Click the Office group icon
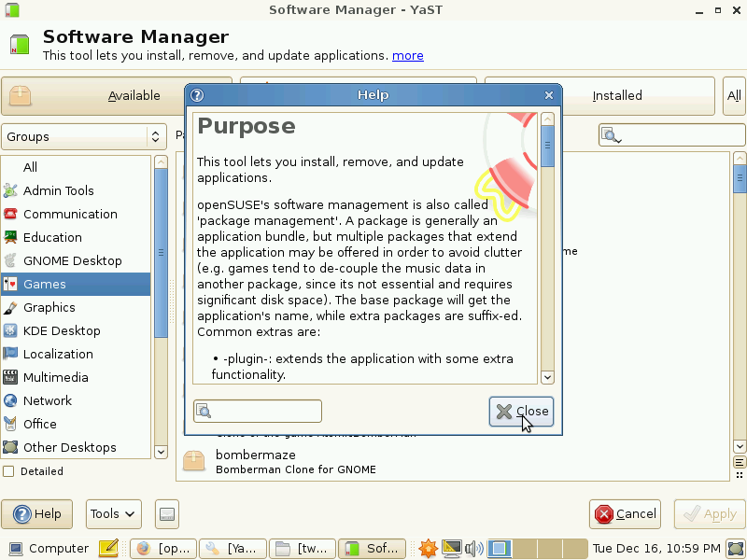Viewport: 747px width, 560px height. click(x=10, y=425)
